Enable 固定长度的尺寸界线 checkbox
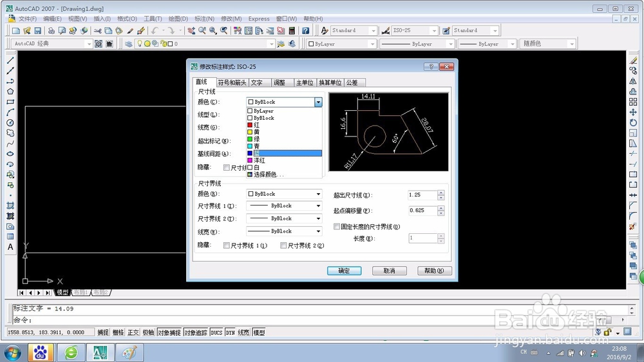 click(x=337, y=226)
